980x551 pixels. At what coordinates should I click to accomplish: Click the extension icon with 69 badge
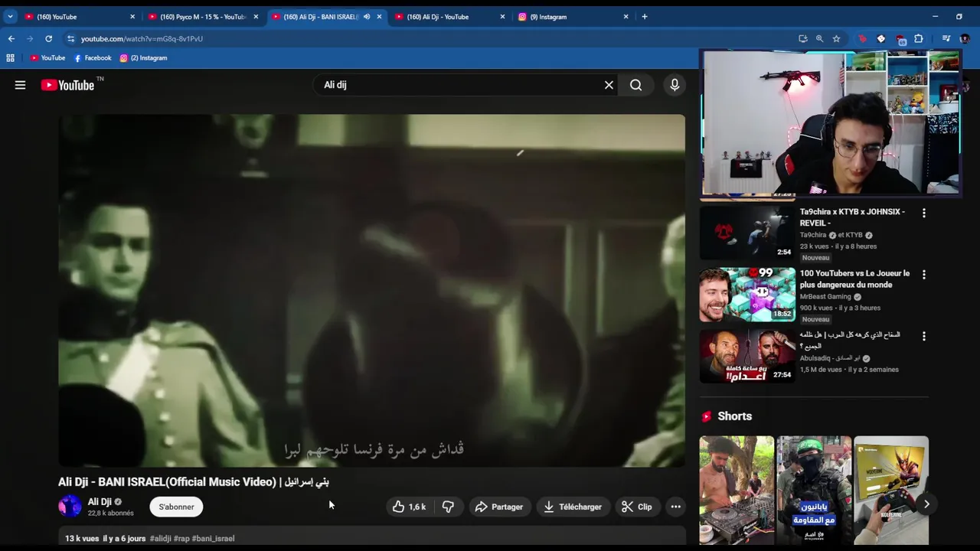pos(900,38)
